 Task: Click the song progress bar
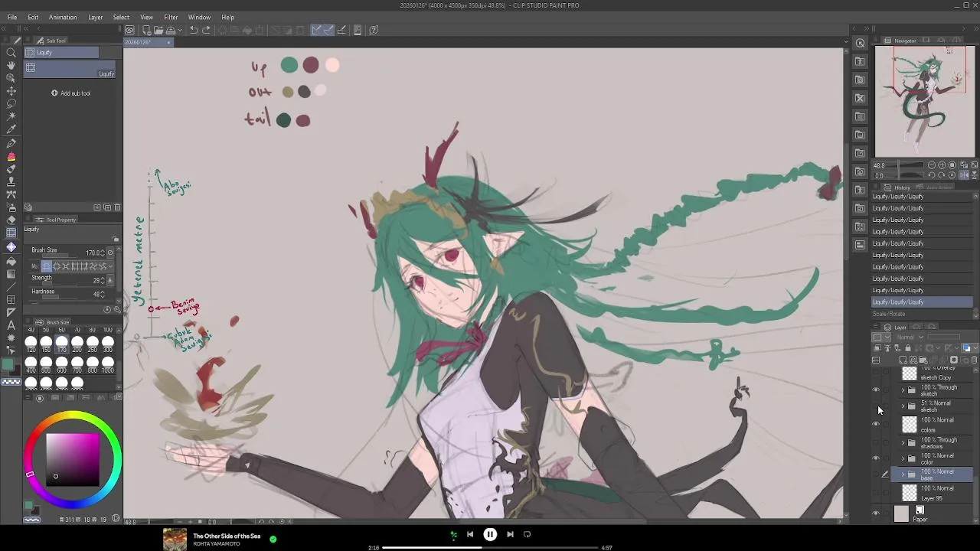[490, 548]
